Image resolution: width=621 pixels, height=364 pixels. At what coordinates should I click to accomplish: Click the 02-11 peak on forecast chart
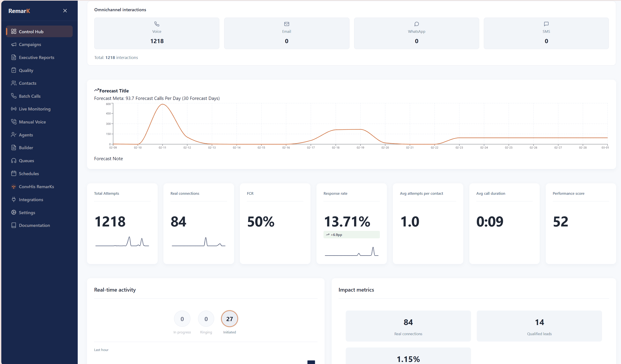point(162,104)
